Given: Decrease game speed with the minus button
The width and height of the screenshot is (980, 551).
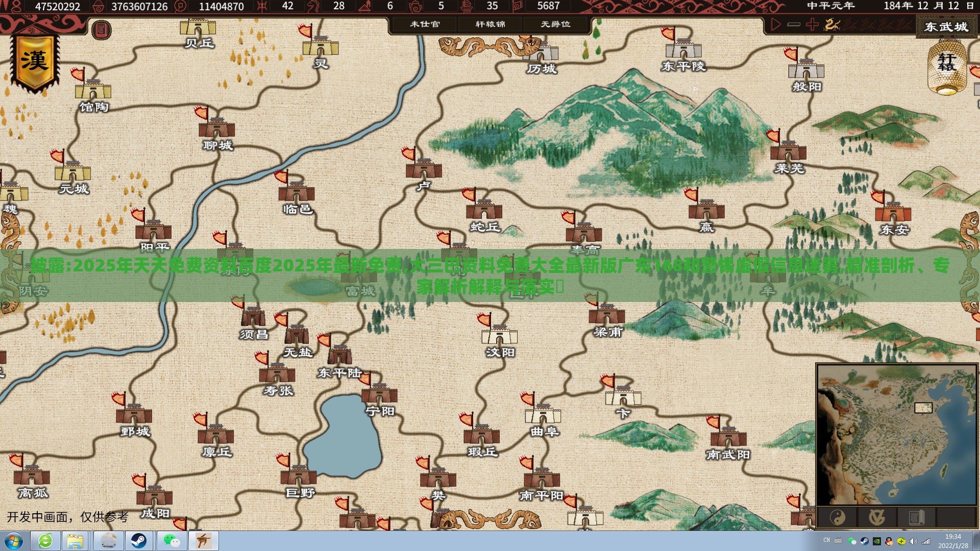Looking at the screenshot, I should (x=794, y=24).
